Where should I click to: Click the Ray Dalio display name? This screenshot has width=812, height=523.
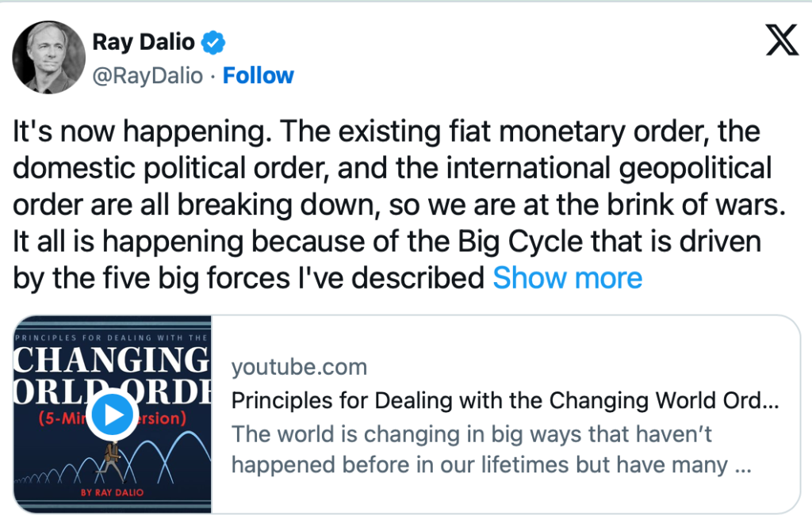coord(144,41)
